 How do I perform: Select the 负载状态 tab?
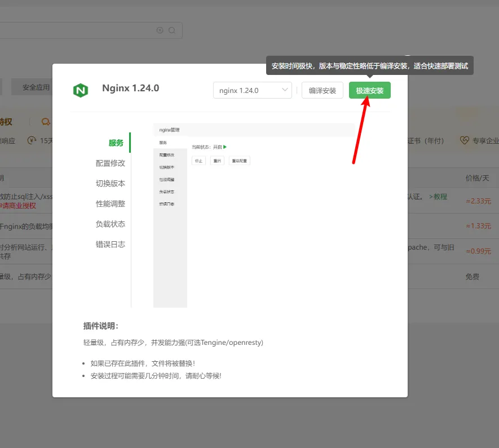111,224
